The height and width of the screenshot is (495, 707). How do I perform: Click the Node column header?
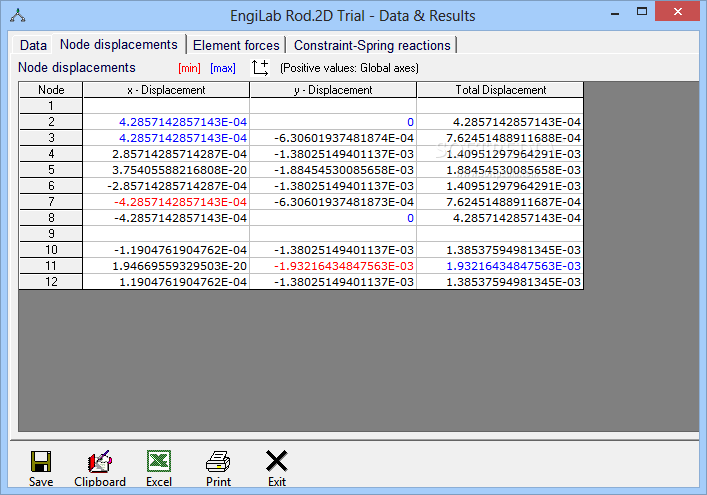click(x=51, y=90)
